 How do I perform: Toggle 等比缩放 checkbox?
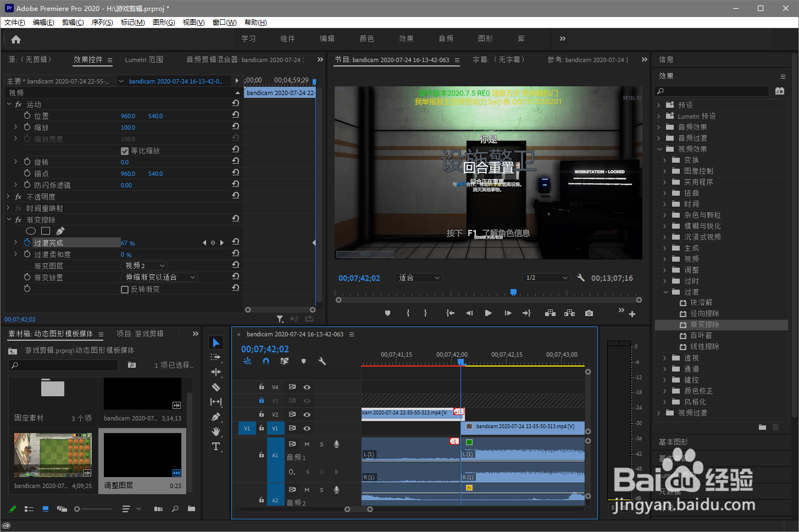point(125,151)
